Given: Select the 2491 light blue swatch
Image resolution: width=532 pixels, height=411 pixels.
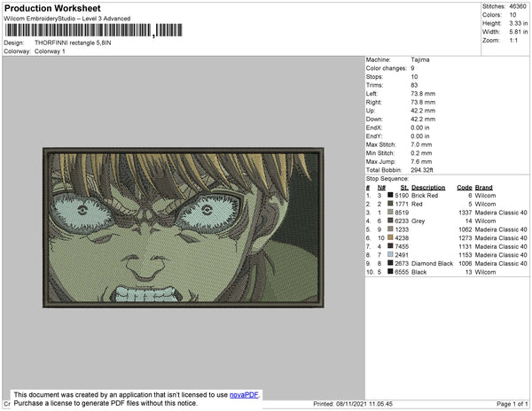Looking at the screenshot, I should 390,254.
